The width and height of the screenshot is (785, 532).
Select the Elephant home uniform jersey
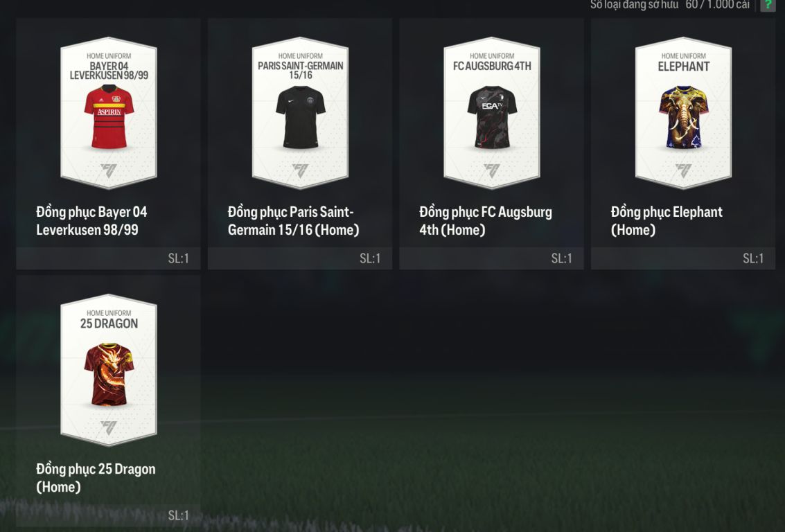(683, 117)
